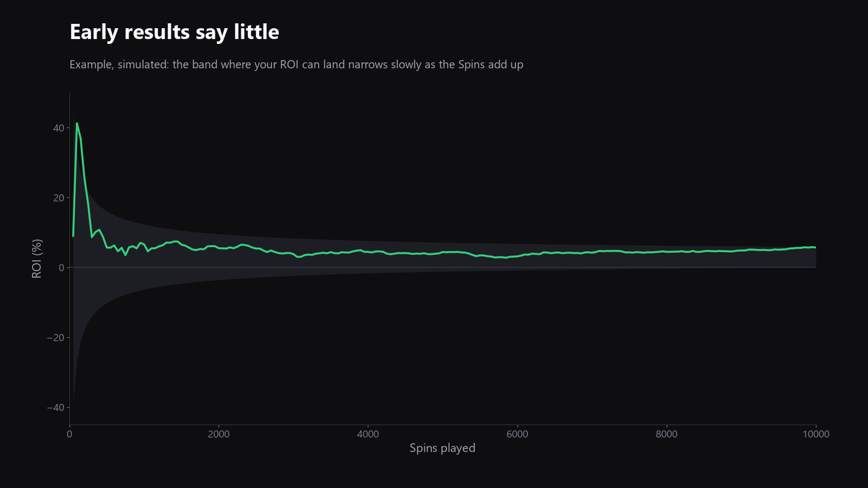Click y-axis tick label '−40'
The width and height of the screenshot is (868, 488).
coord(55,407)
